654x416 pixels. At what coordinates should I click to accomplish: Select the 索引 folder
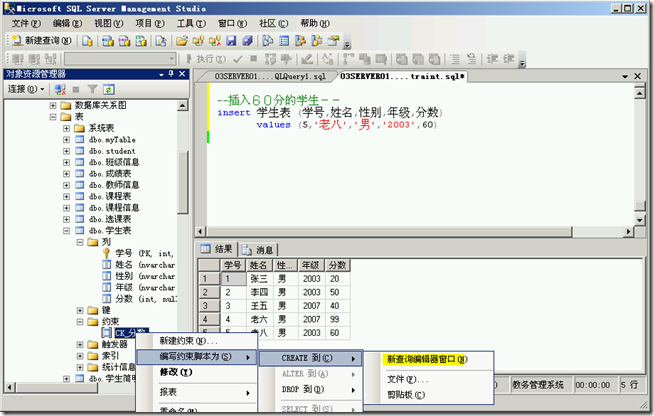110,355
